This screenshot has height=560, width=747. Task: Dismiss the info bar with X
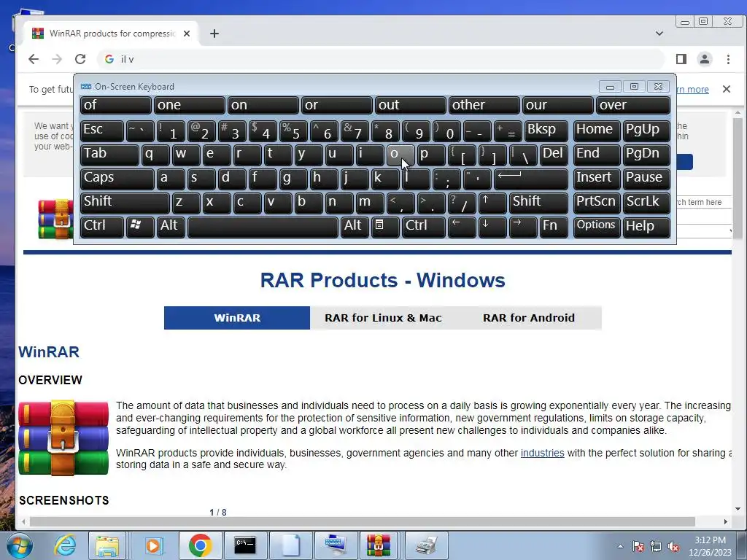pyautogui.click(x=727, y=89)
